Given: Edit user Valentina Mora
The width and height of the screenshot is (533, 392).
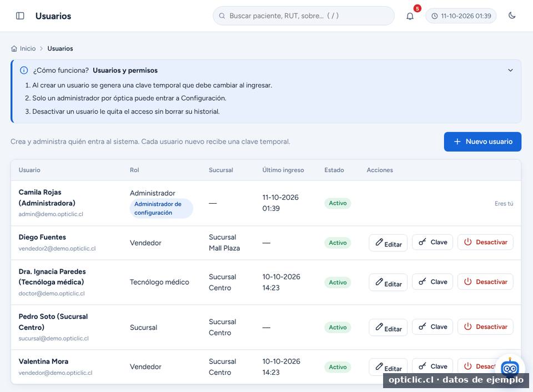Looking at the screenshot, I should tap(388, 367).
